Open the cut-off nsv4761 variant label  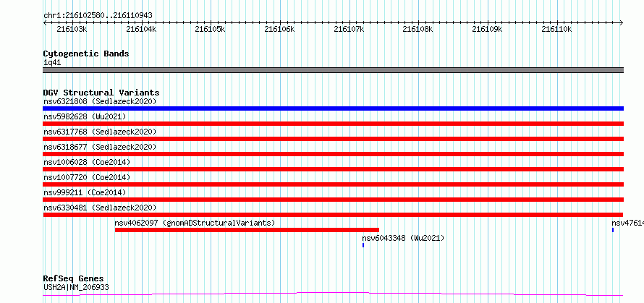pos(627,223)
